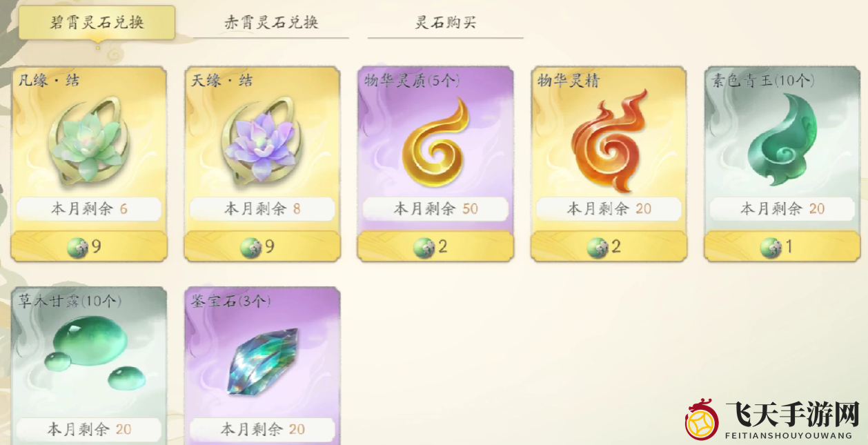Screen dimensions: 868x445
Task: Exchange 物华灵精 via its 2 stone price bar
Action: (x=609, y=247)
